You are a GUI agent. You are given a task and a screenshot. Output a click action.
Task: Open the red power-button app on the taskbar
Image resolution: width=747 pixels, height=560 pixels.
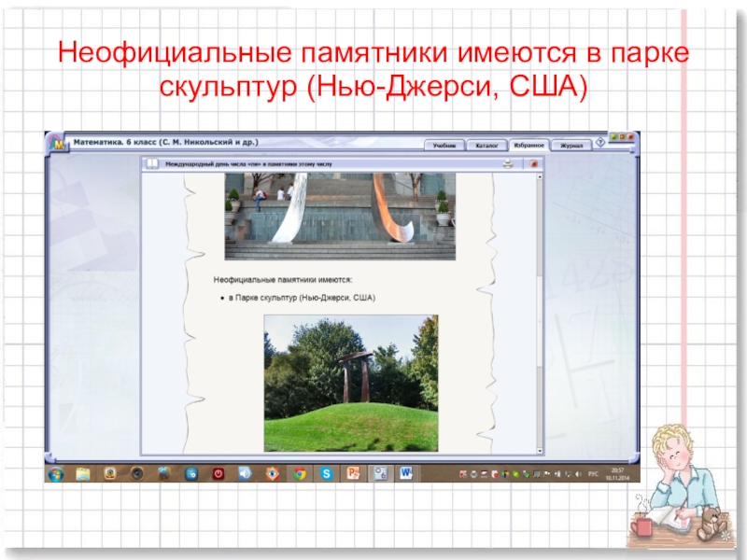point(218,474)
